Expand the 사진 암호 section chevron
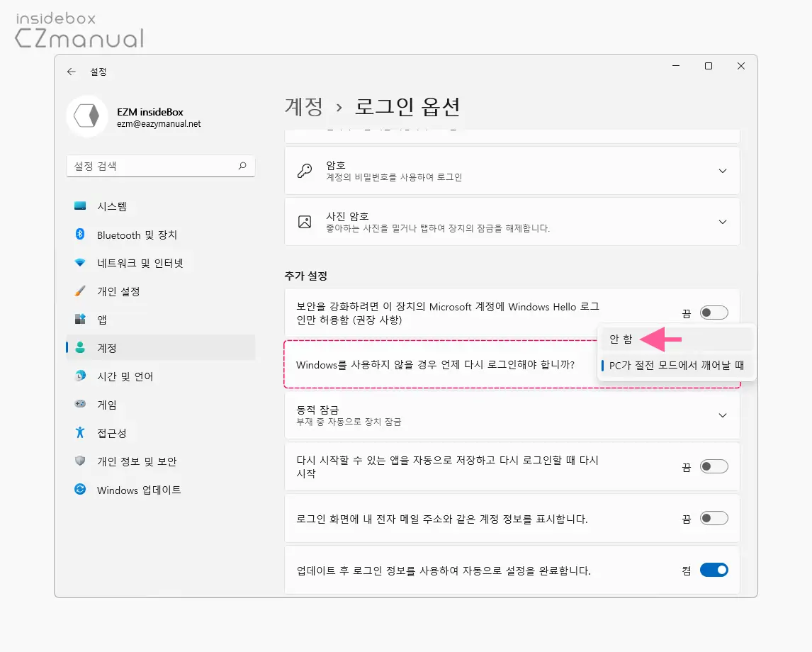This screenshot has width=812, height=652. click(723, 222)
